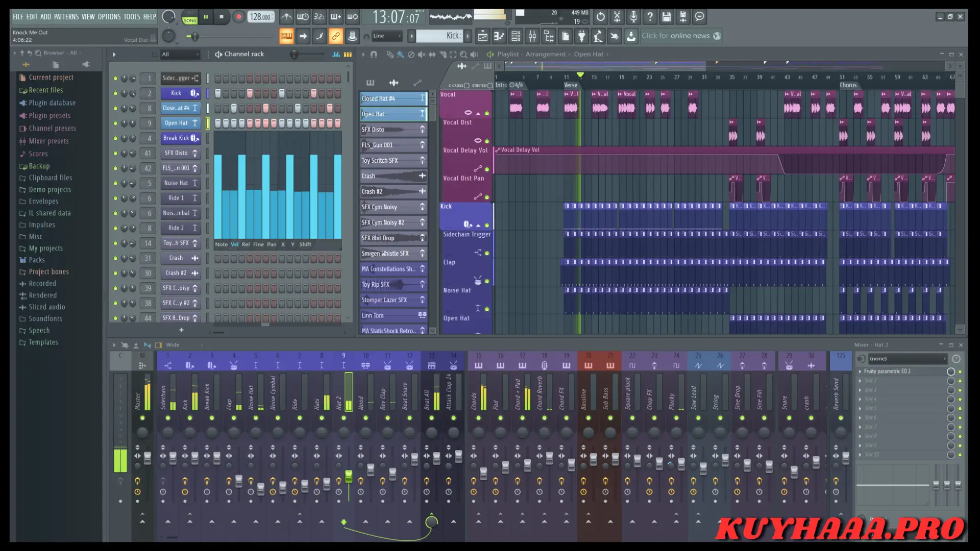Image resolution: width=980 pixels, height=551 pixels.
Task: Mute the Open Hat channel in the channel rack
Action: 115,123
